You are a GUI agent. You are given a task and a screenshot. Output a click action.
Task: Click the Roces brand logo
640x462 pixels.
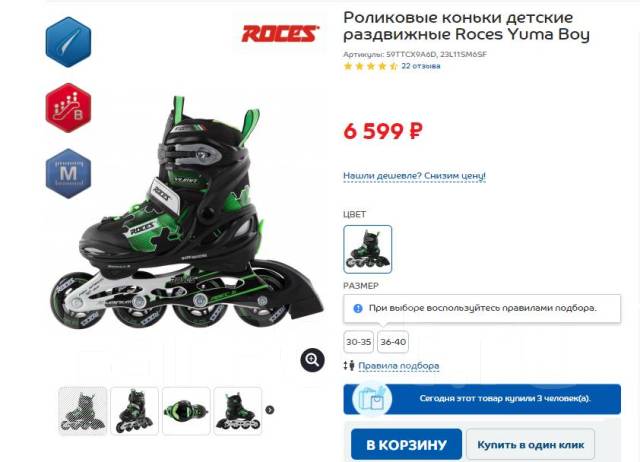280,33
